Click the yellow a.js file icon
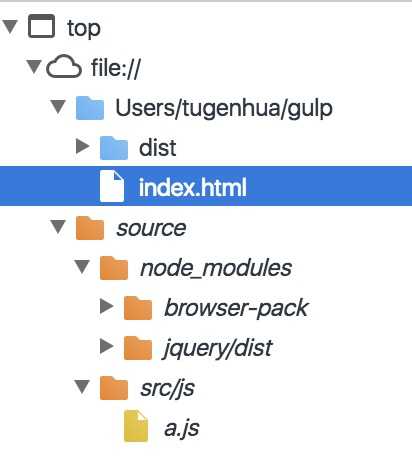This screenshot has width=412, height=470. coord(136,426)
